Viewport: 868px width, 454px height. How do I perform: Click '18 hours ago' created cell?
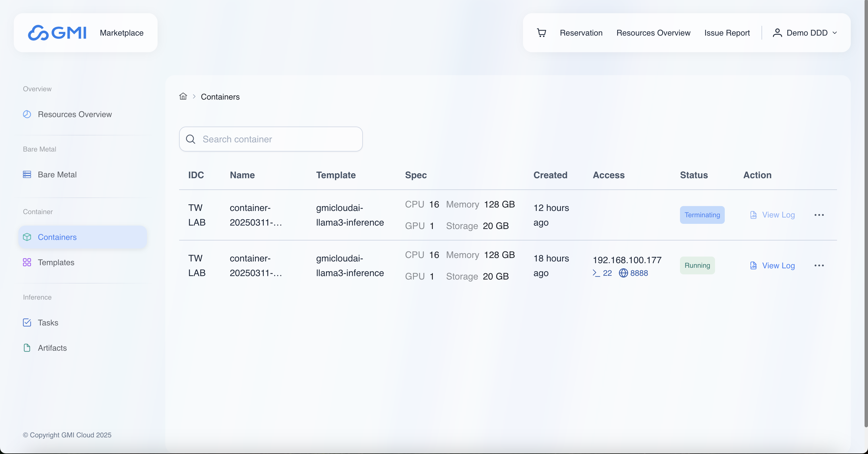[x=551, y=265]
